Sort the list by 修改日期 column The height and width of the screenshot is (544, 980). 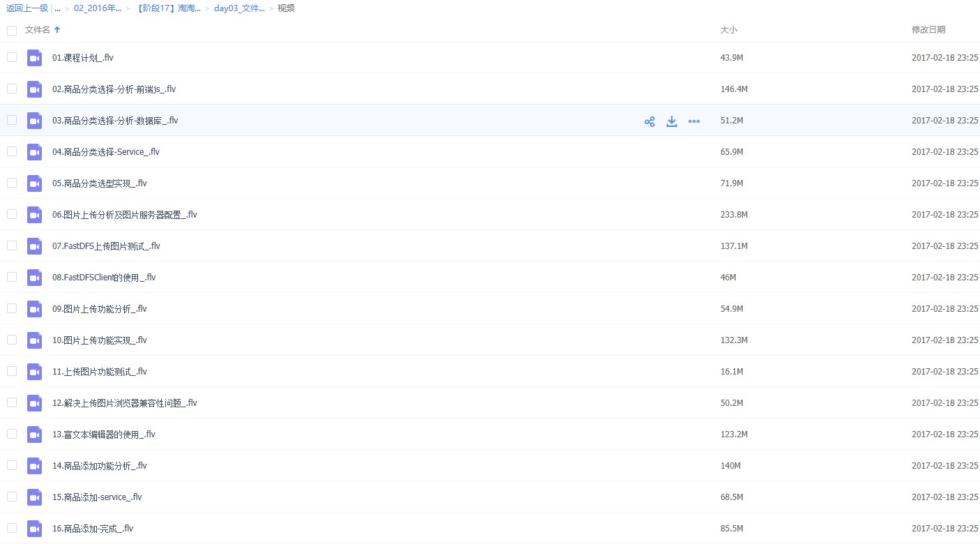[x=928, y=30]
